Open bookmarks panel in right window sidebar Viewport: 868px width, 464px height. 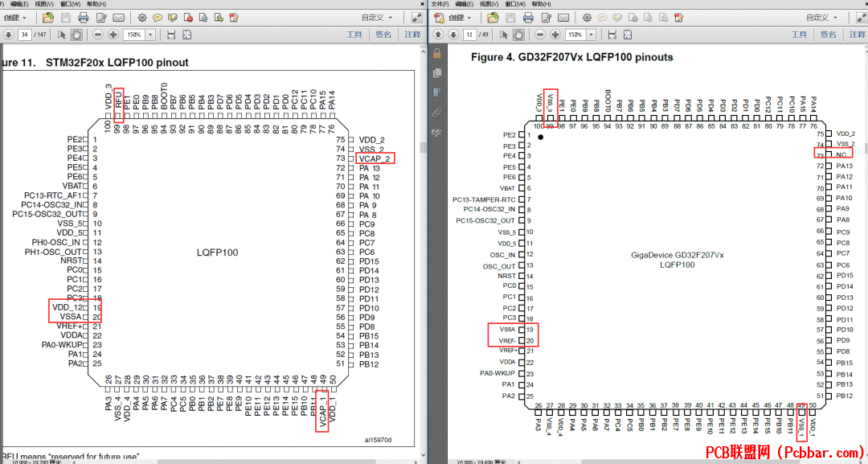pyautogui.click(x=436, y=92)
